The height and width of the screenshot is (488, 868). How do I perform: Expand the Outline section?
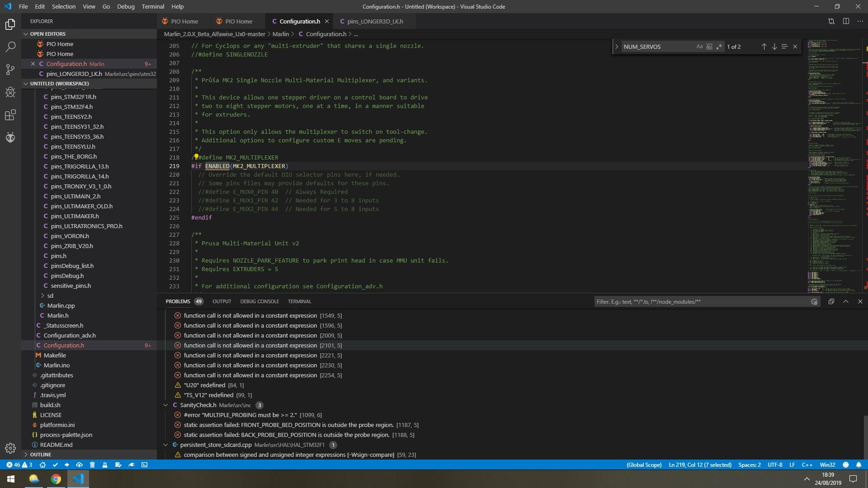pos(89,455)
